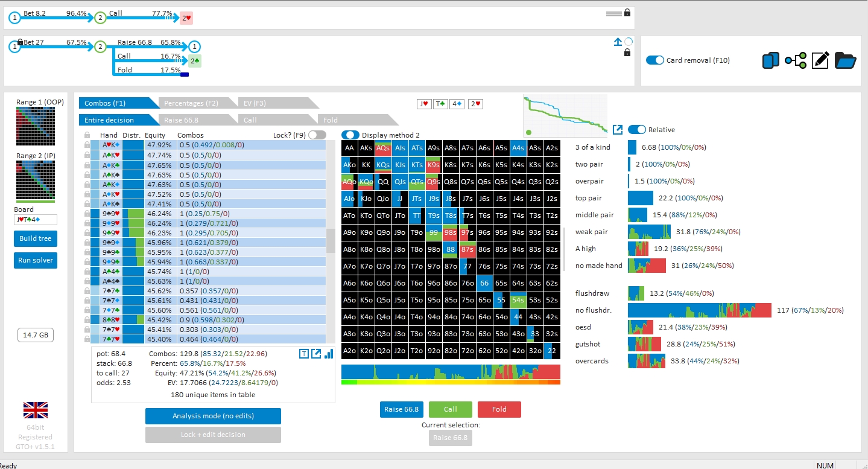868x469 pixels.
Task: Click the dark blue Fold end marker in the tree
Action: pyautogui.click(x=185, y=75)
